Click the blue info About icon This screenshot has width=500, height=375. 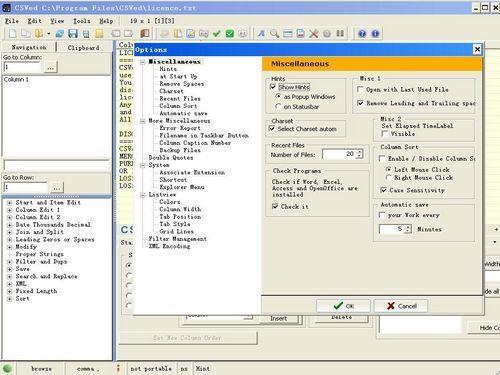click(x=375, y=33)
